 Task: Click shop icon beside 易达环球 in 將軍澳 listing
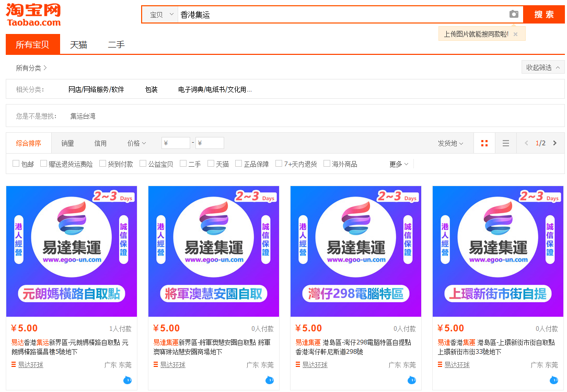[x=156, y=364]
